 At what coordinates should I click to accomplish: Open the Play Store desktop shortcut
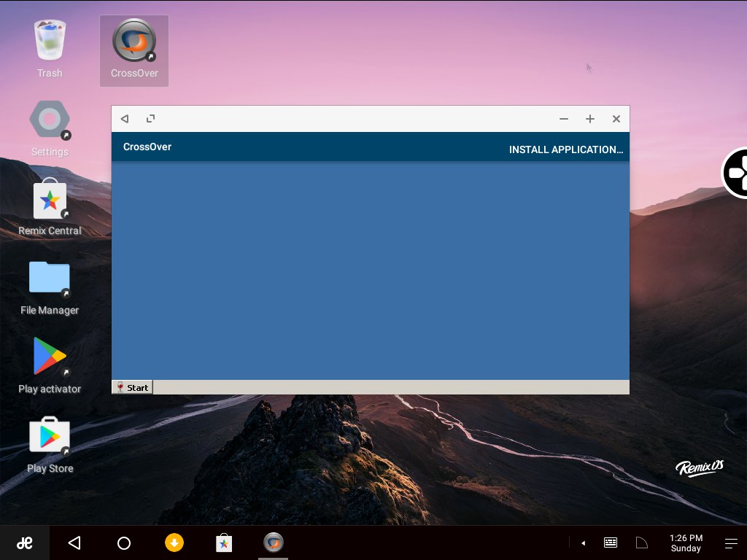point(50,446)
